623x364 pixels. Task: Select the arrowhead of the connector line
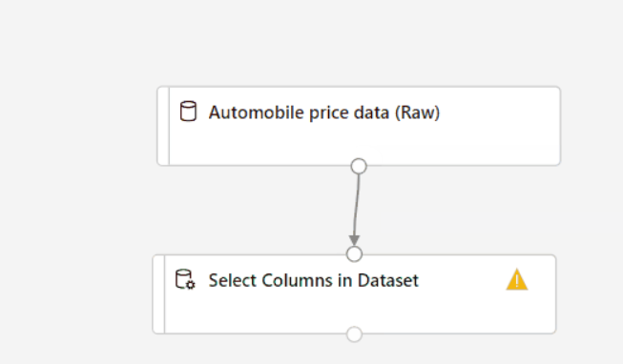354,240
